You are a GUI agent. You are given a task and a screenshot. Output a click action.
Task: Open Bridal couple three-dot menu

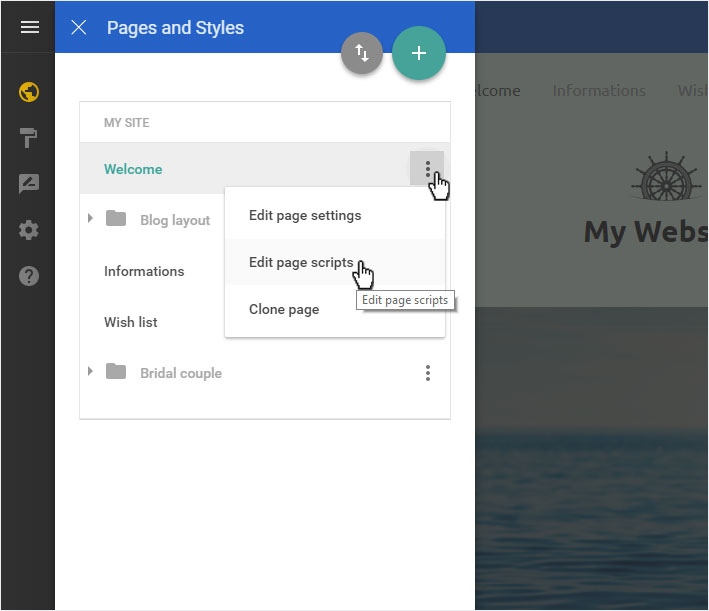tap(428, 373)
